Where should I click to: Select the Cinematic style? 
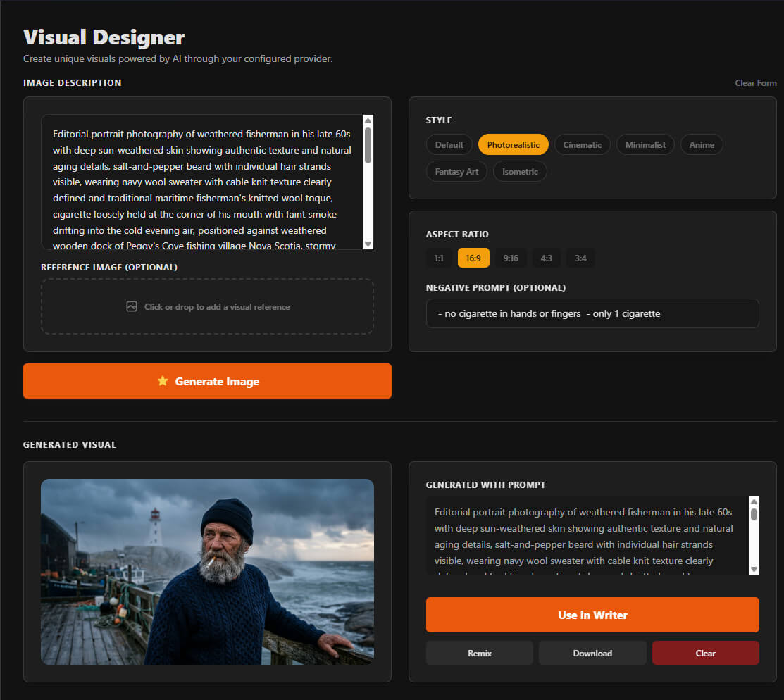583,144
